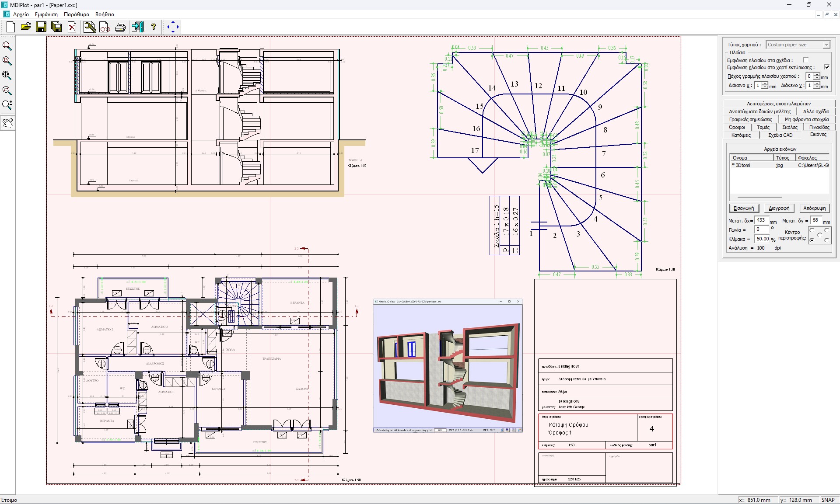Viewport: 840px width, 504px height.
Task: Open the 'Τύπος χαρτιού' paper size dropdown
Action: tap(826, 45)
